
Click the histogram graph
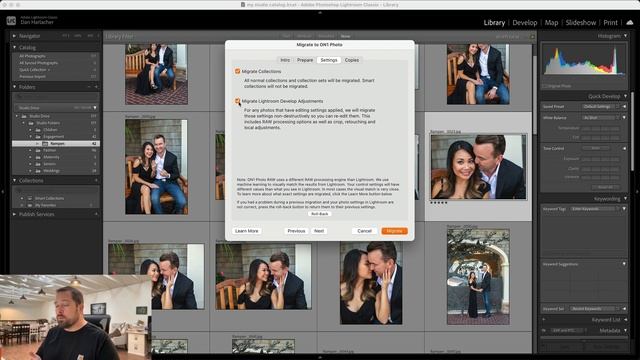pyautogui.click(x=584, y=60)
